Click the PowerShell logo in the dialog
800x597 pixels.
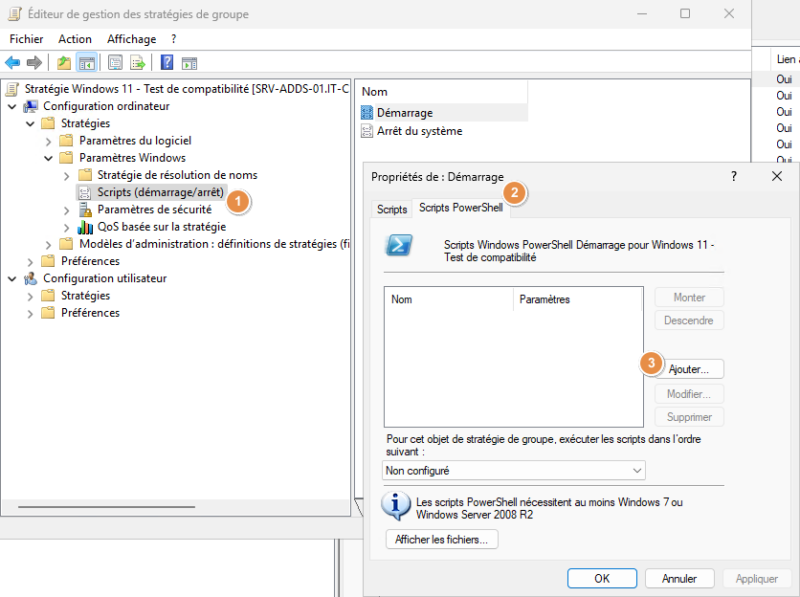(398, 245)
